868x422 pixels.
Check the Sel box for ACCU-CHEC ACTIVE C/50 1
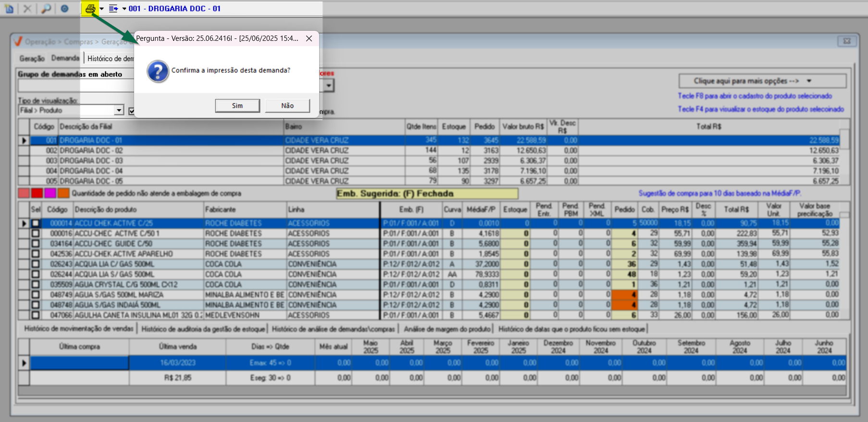pyautogui.click(x=36, y=234)
